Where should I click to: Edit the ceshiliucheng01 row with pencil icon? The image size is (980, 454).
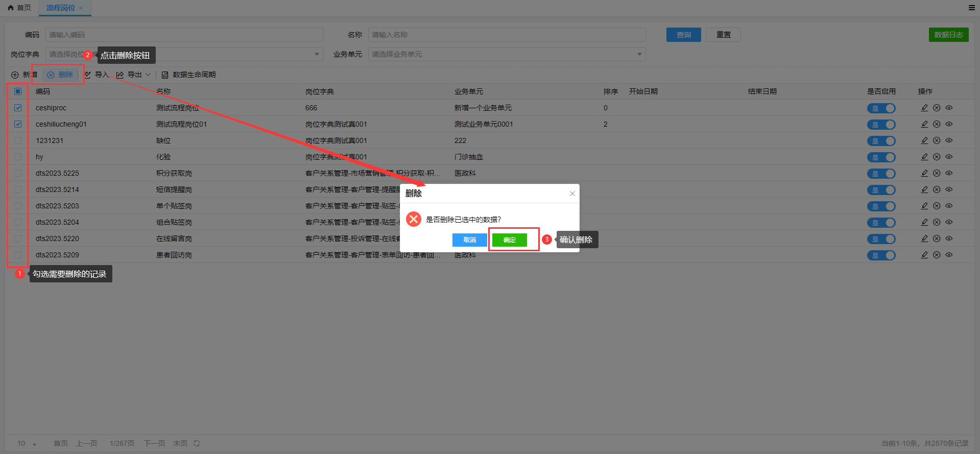click(924, 124)
